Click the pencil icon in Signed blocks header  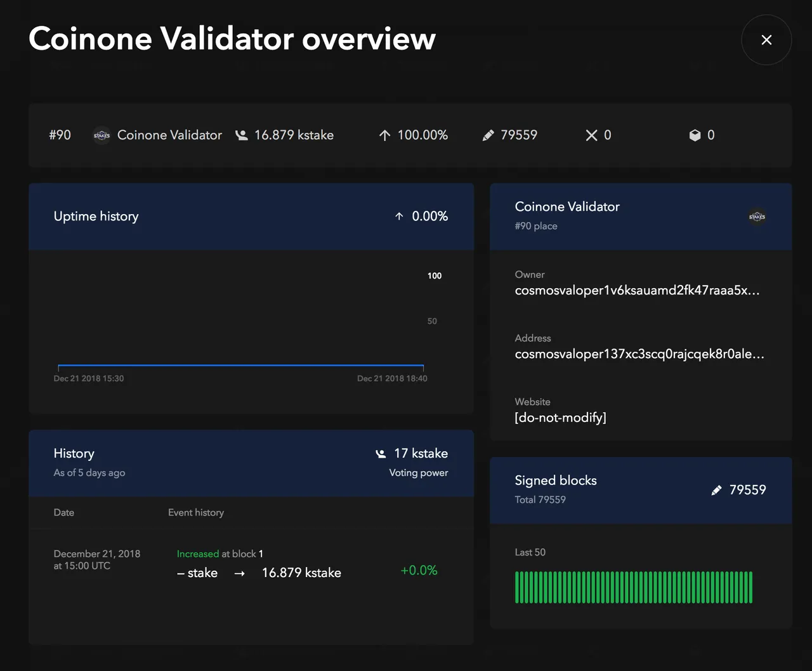(716, 490)
